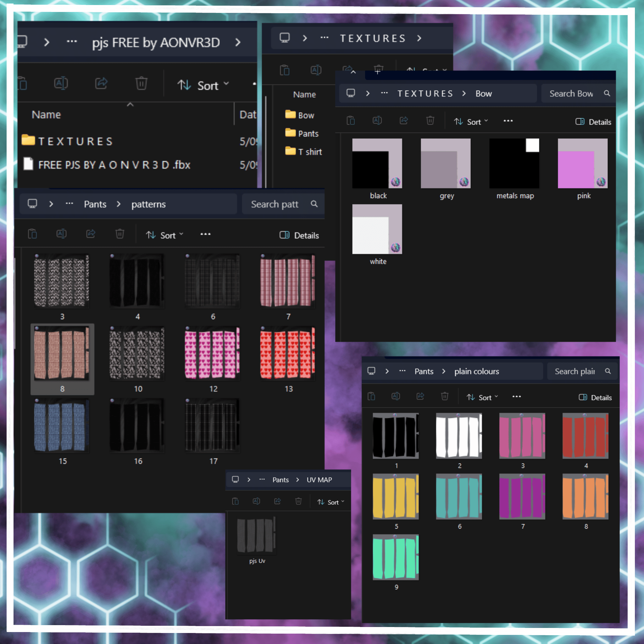Screen dimensions: 644x644
Task: Click search magnifier icon in Search Bow
Action: (607, 93)
